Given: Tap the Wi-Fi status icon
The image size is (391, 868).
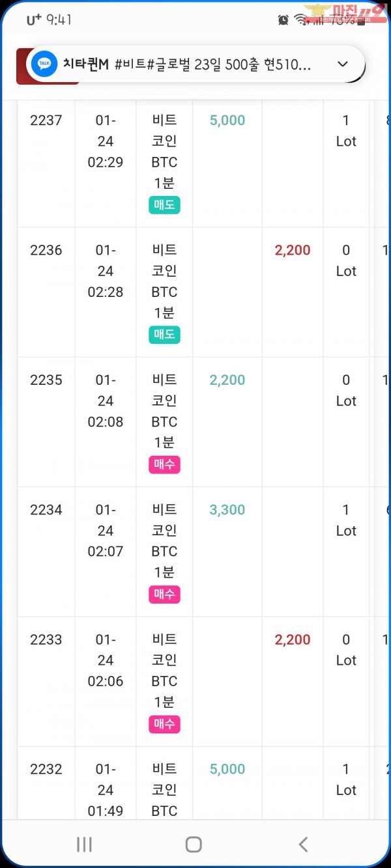Looking at the screenshot, I should [300, 20].
